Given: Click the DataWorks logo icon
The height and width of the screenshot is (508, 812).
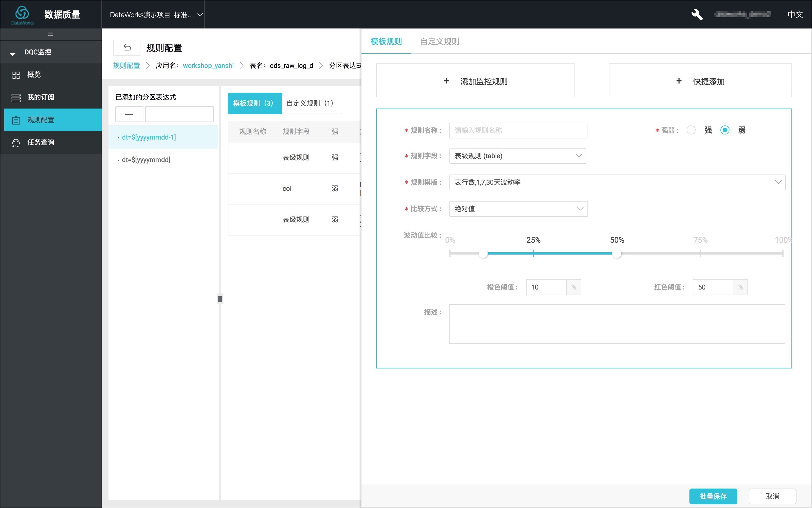Looking at the screenshot, I should click(x=22, y=15).
